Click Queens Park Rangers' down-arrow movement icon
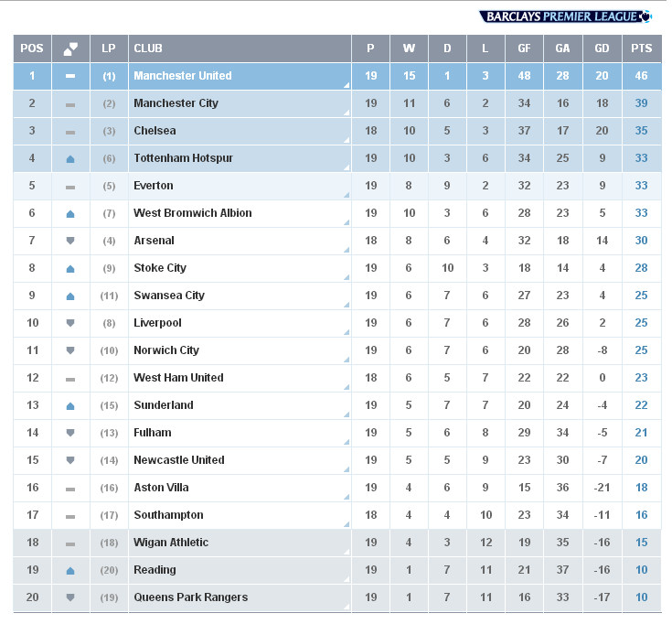The height and width of the screenshot is (624, 672). pos(70,597)
